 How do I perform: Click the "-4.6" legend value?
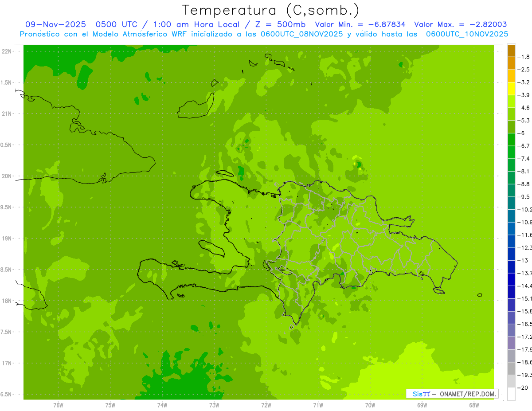coord(524,108)
